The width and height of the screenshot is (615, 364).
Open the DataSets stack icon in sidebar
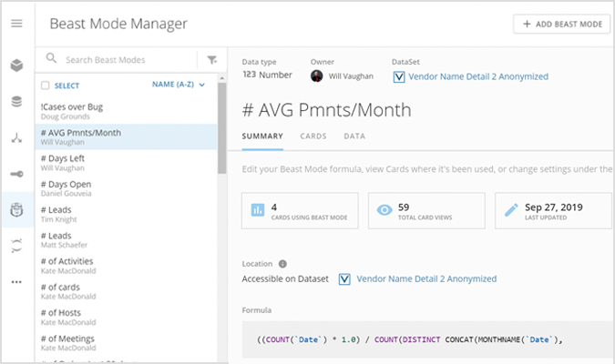pos(16,102)
